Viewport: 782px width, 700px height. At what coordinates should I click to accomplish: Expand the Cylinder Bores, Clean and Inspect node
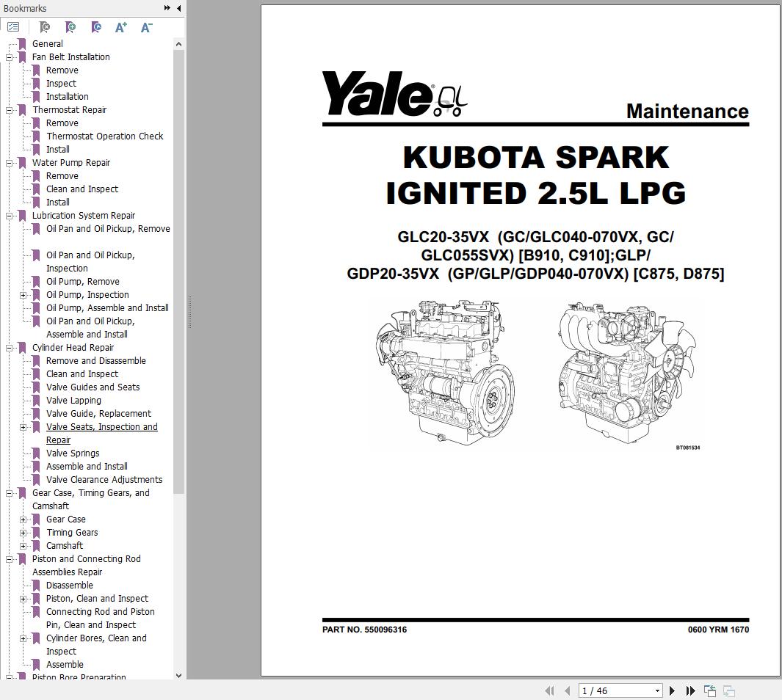coord(23,638)
